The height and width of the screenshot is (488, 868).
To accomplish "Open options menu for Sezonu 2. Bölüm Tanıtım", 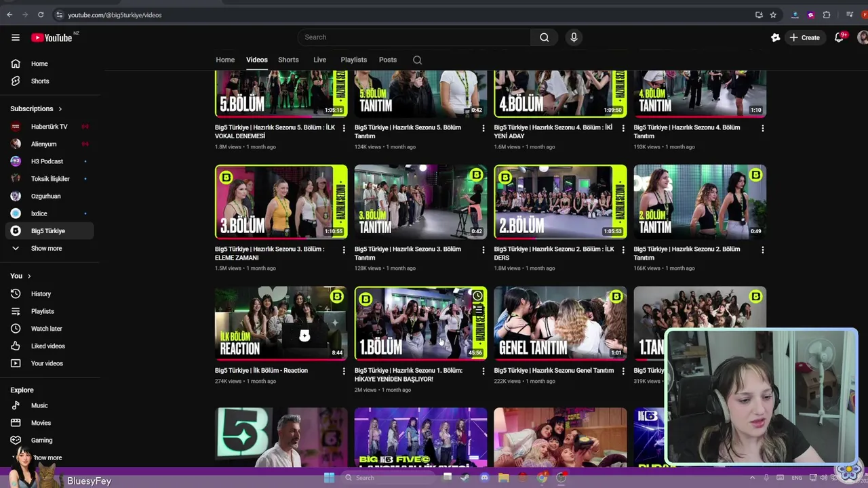I will tap(763, 249).
